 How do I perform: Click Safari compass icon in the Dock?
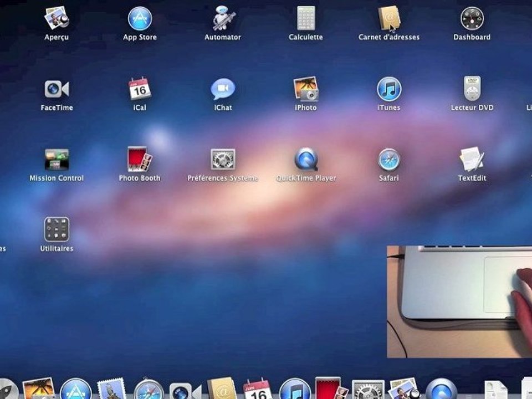click(149, 389)
